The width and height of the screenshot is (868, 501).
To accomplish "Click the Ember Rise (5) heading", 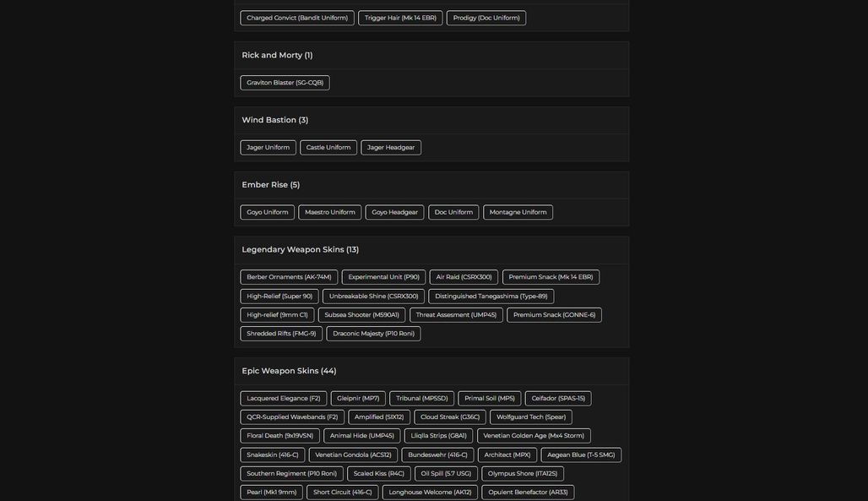I will click(271, 184).
